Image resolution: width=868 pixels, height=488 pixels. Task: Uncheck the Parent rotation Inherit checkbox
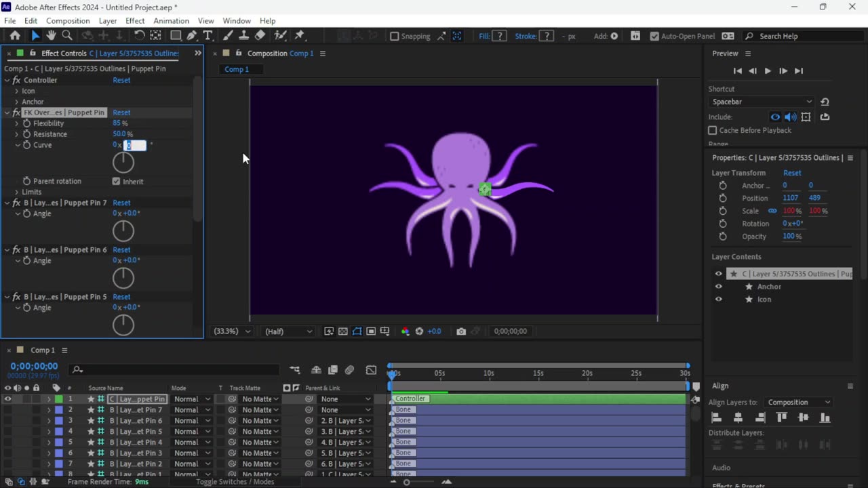(116, 181)
